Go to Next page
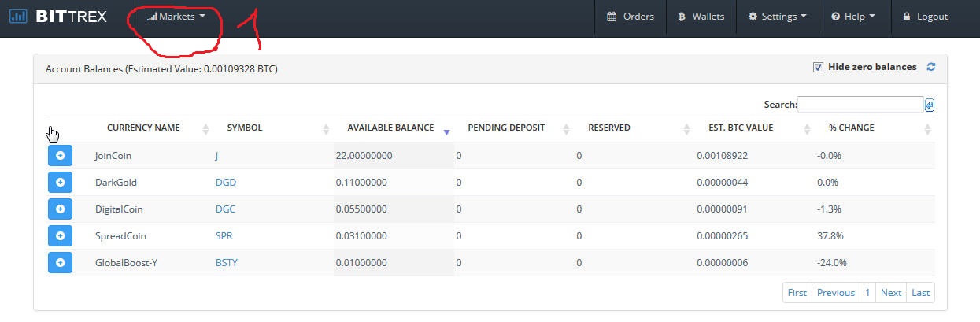The height and width of the screenshot is (322, 980). tap(891, 292)
